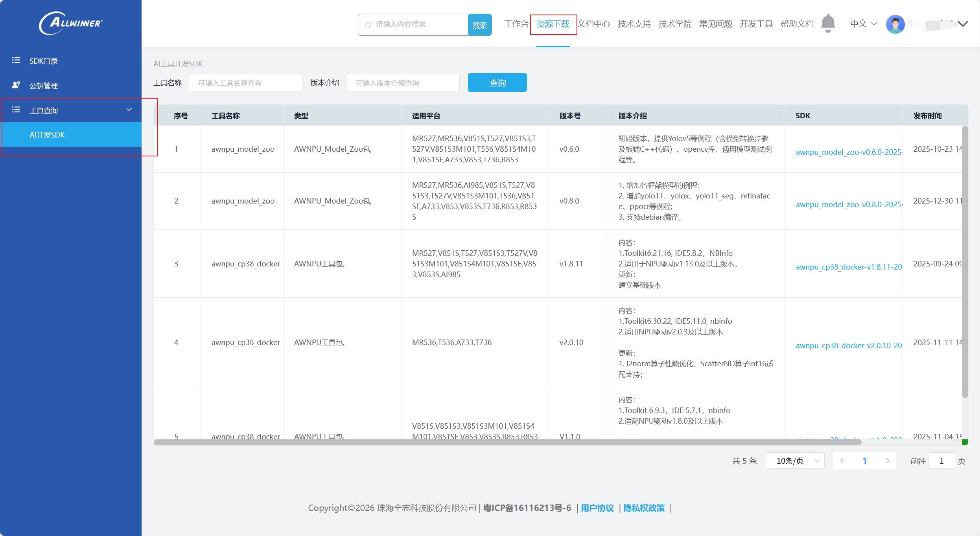Screen dimensions: 980x536
Task: Switch to the 文档中心 tab
Action: coord(593,24)
